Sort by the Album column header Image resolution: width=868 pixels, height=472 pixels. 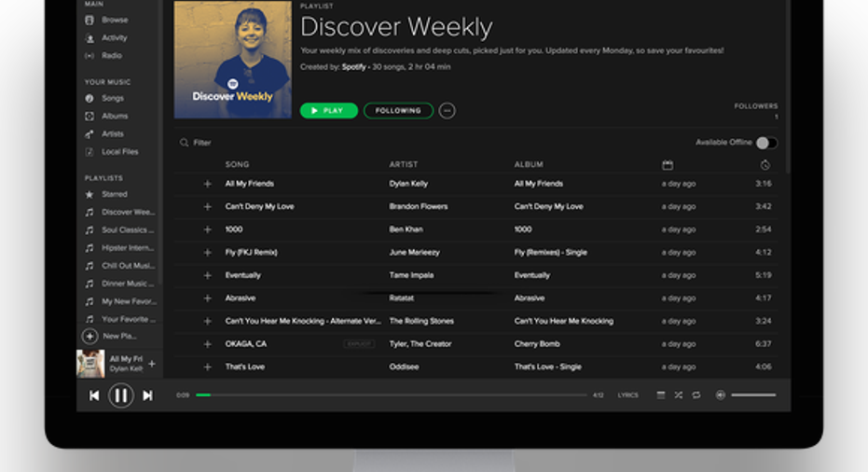pyautogui.click(x=529, y=164)
